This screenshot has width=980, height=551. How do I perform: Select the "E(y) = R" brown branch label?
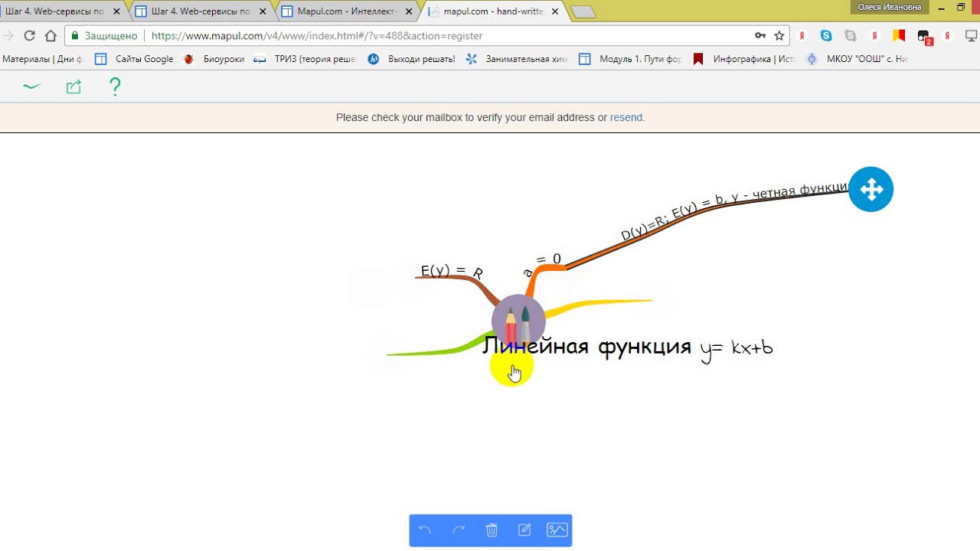click(452, 271)
